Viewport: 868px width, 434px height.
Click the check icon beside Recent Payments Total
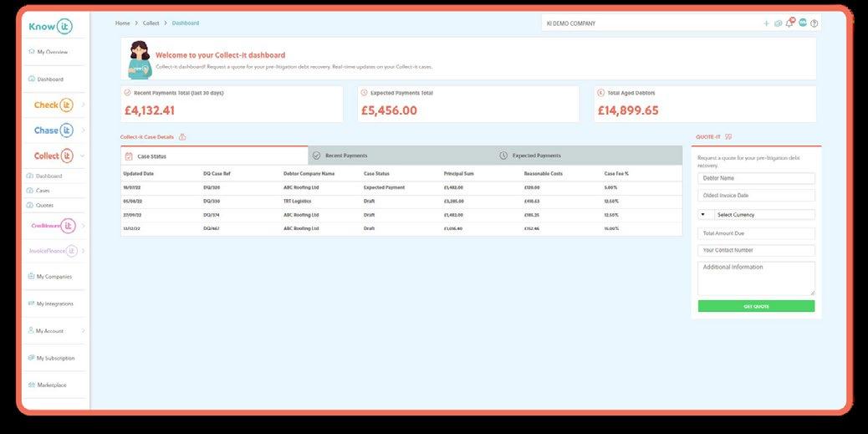point(127,93)
